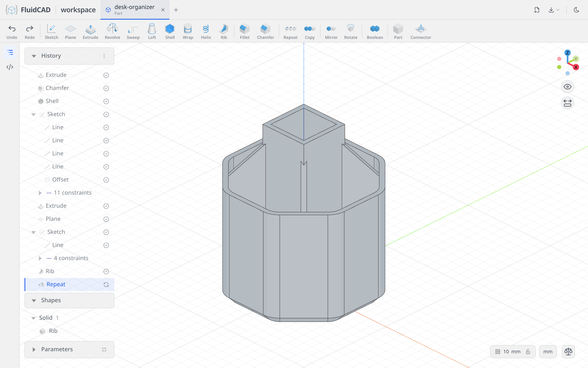Open the download dropdown arrow
The width and height of the screenshot is (588, 368).
[x=558, y=10]
